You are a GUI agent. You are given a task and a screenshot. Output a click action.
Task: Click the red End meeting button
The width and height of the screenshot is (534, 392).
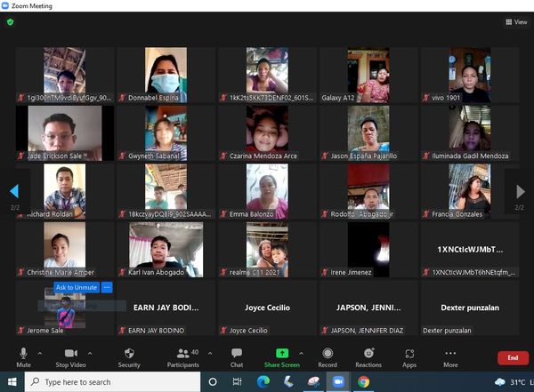pos(512,357)
